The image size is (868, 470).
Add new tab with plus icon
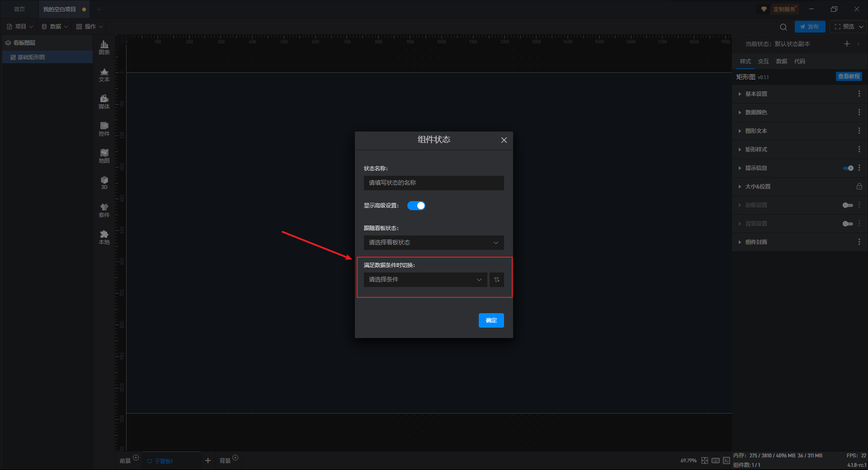point(99,9)
